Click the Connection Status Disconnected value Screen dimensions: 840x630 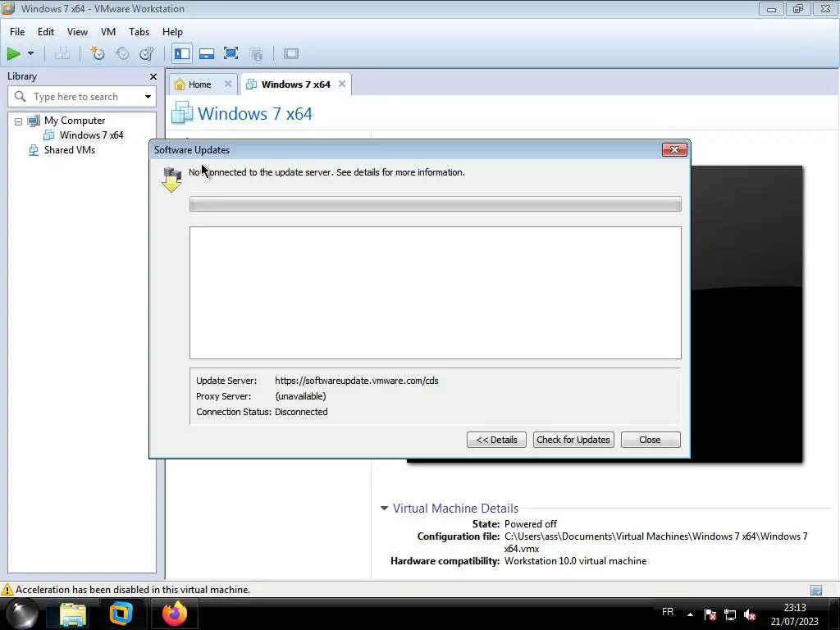point(301,412)
